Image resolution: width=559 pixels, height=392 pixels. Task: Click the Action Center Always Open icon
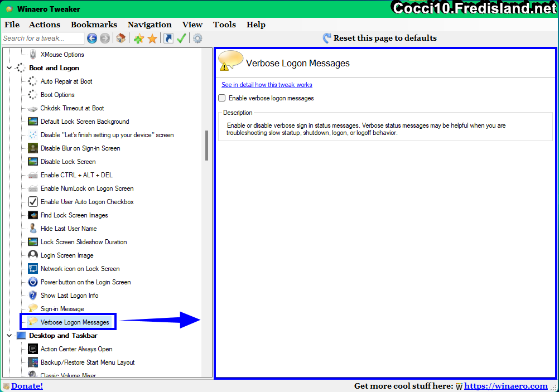click(33, 349)
